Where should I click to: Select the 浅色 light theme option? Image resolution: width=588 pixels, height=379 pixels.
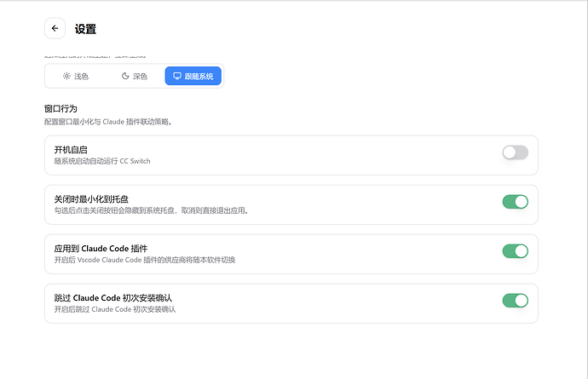(x=75, y=76)
